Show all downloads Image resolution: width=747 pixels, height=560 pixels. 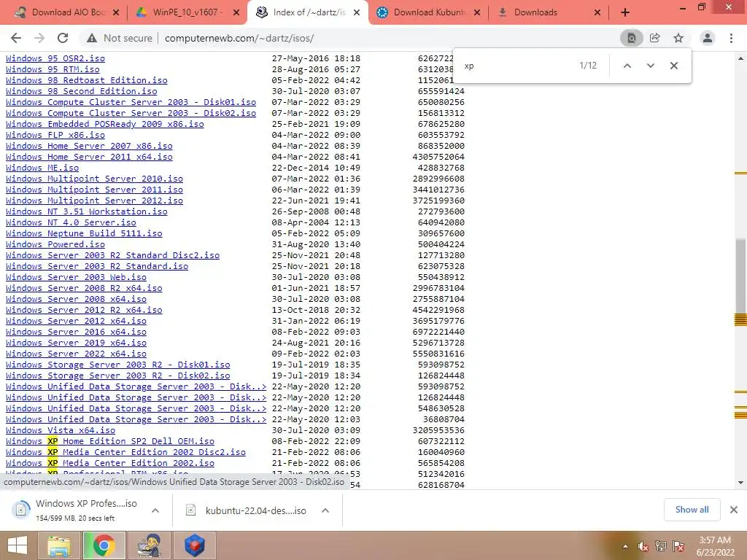692,510
